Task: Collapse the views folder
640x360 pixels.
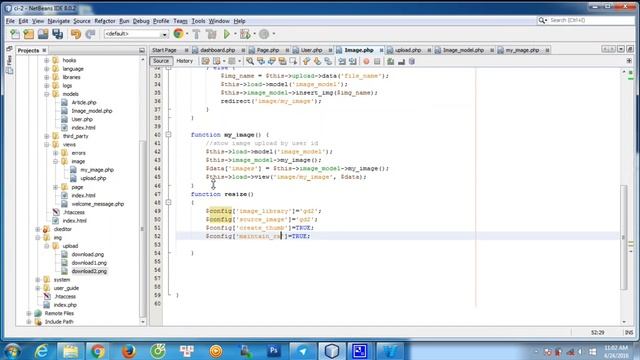Action: [47, 144]
